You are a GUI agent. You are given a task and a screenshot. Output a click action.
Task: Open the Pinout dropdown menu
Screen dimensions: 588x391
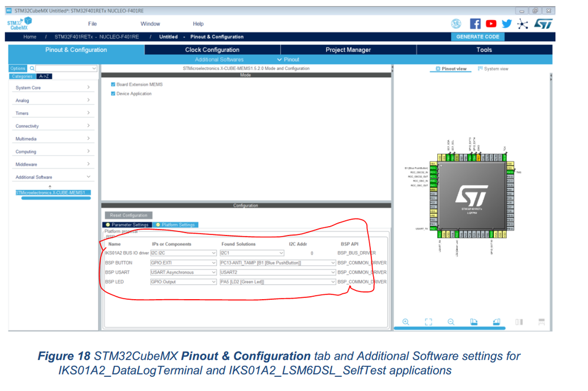(x=288, y=59)
